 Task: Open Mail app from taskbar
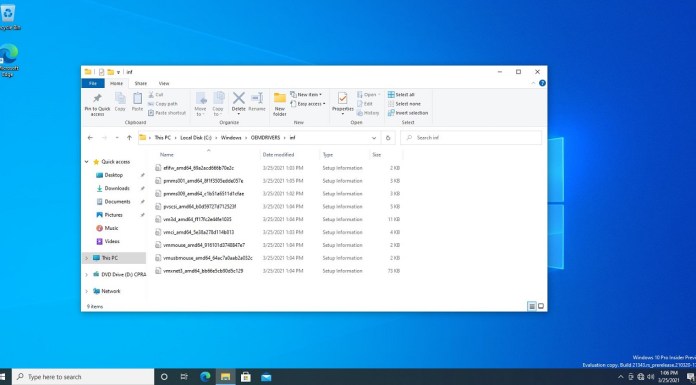266,377
